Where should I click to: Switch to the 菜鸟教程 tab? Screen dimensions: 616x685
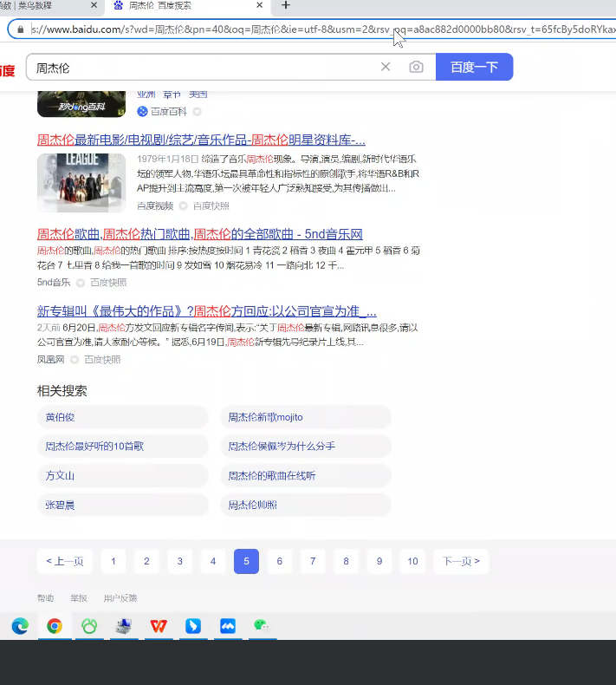(x=43, y=6)
